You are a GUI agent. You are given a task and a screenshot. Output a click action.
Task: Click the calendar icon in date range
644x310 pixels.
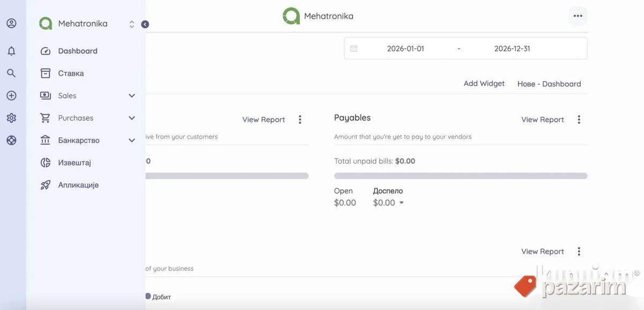coord(354,48)
